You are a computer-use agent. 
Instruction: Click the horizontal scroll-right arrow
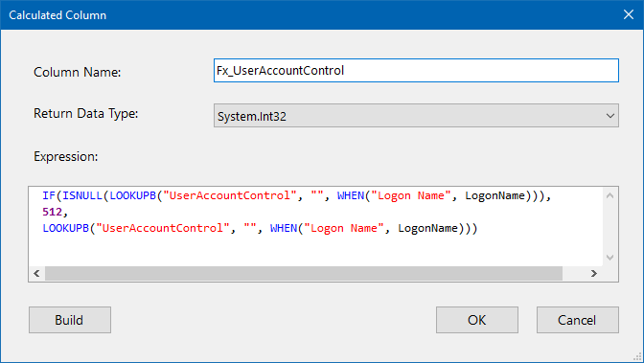[x=594, y=274]
